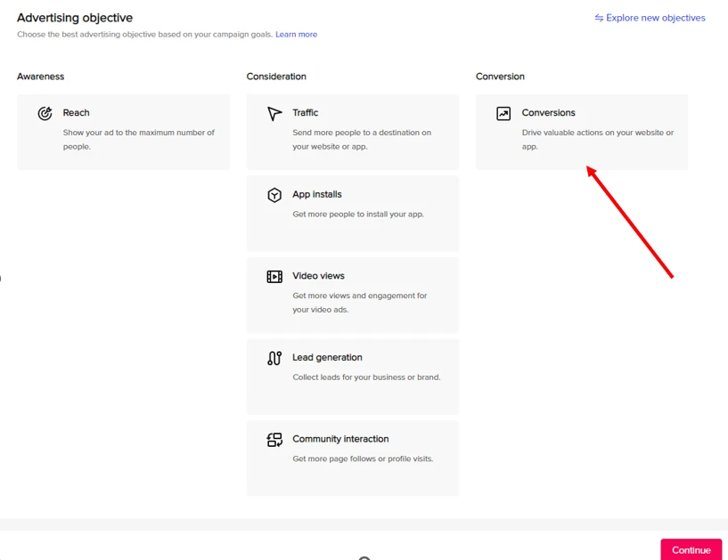Click the Awareness column heading
Screen dimensions: 728x560
click(41, 77)
